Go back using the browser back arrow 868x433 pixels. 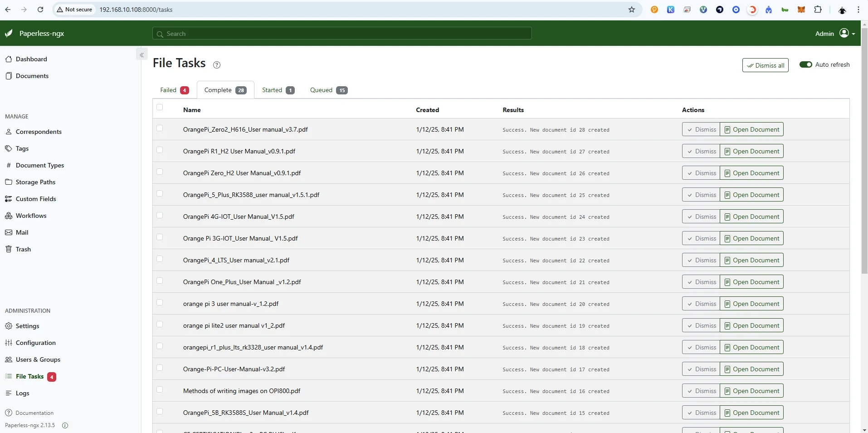pos(8,10)
